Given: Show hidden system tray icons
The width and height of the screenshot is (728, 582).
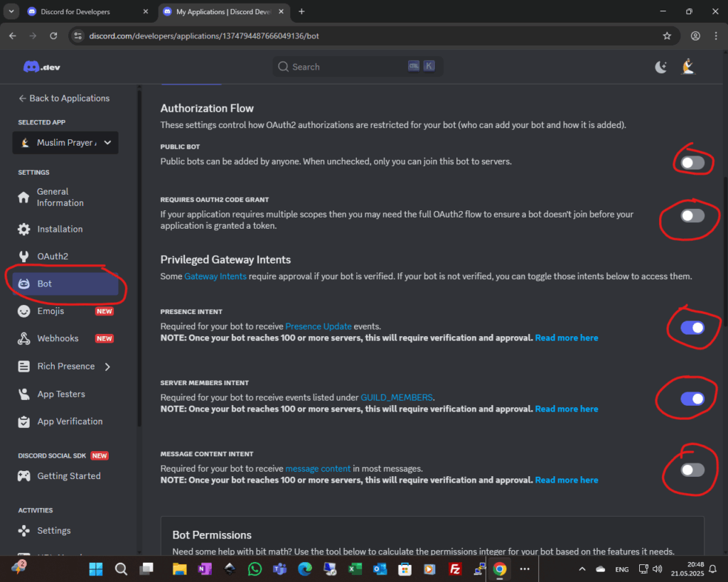Looking at the screenshot, I should [582, 569].
